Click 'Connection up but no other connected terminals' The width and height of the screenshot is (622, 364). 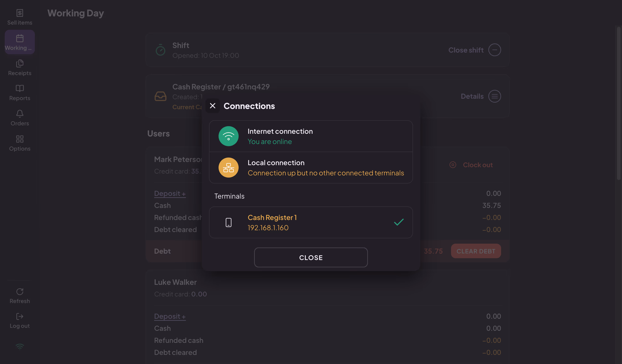coord(326,173)
